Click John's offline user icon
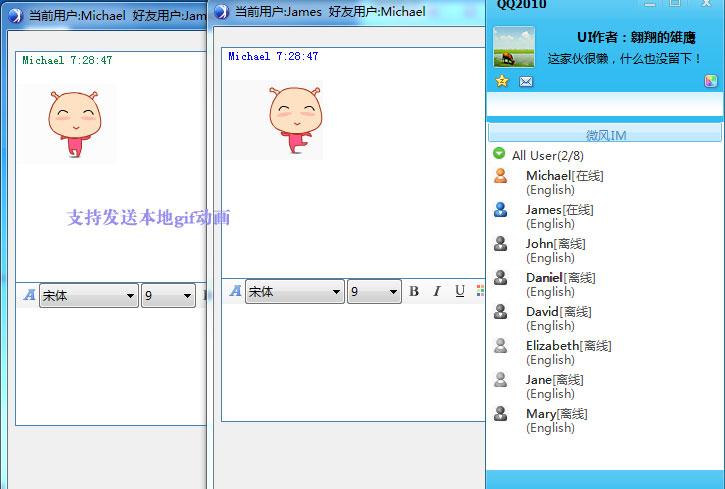Screen dimensions: 725x489 [500, 244]
